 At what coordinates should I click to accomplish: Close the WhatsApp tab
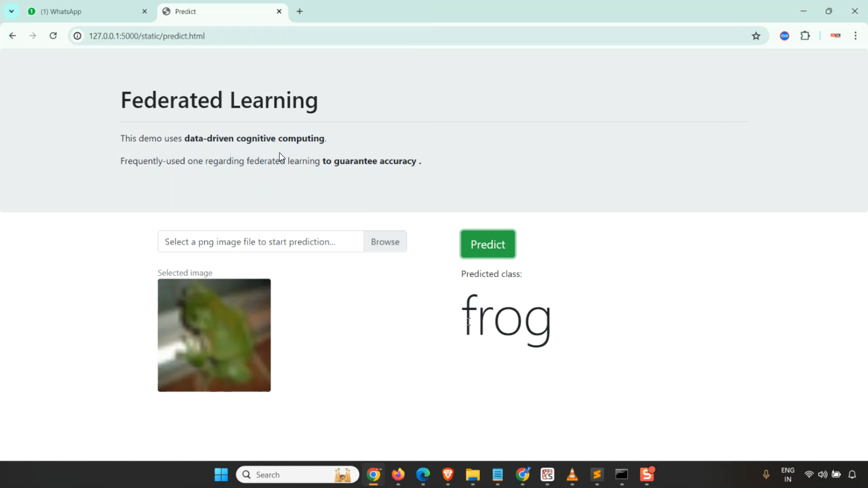[145, 12]
